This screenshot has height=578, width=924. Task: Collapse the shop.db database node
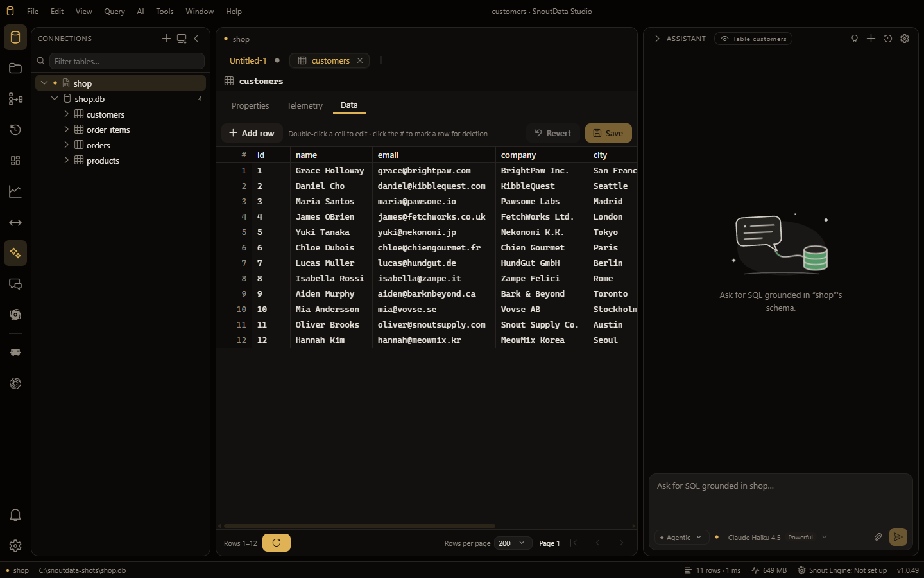55,98
